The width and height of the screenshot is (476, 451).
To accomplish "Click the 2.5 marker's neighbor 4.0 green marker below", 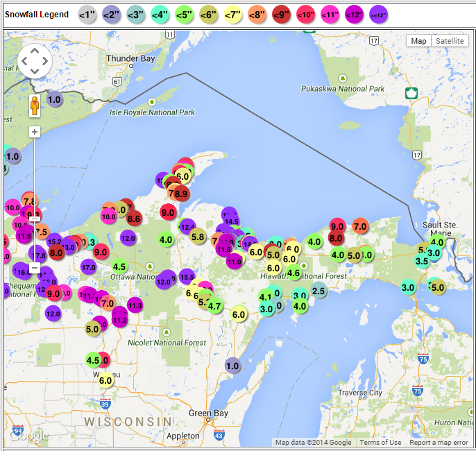I will [x=300, y=306].
